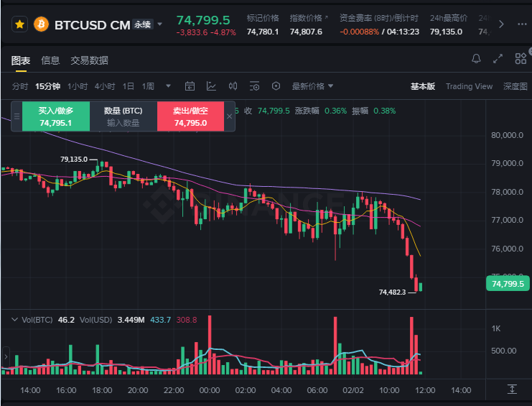Expand chart to fullscreen with arrows icon

click(498, 59)
